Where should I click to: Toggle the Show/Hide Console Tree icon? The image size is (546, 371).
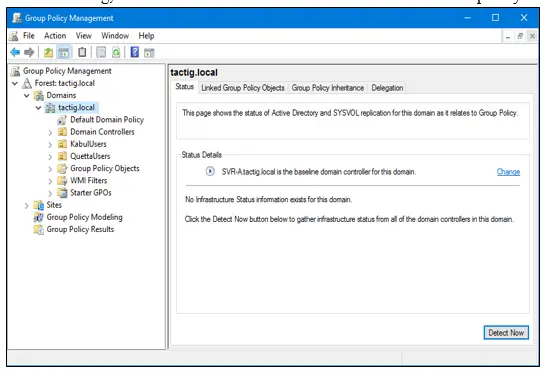(64, 53)
